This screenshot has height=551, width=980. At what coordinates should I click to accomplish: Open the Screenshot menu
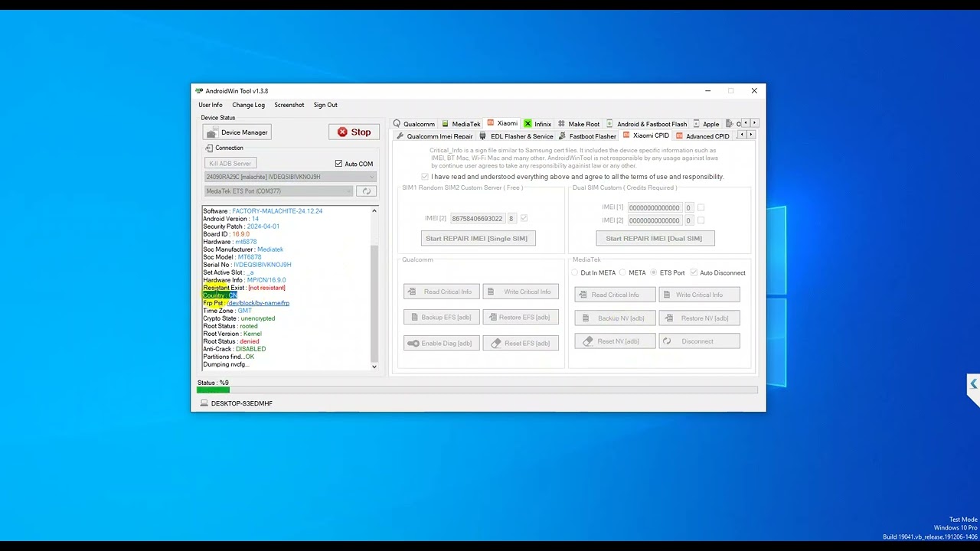pos(289,105)
